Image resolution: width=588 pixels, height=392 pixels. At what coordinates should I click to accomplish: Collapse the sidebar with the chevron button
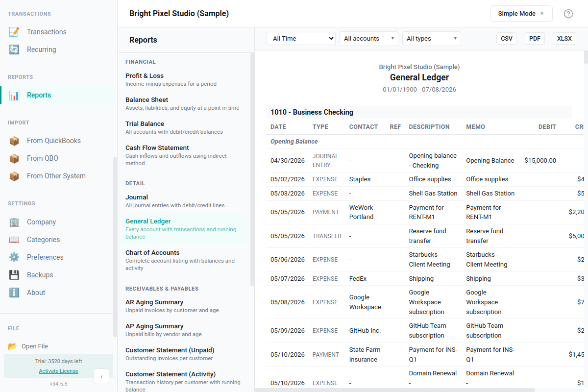(101, 376)
